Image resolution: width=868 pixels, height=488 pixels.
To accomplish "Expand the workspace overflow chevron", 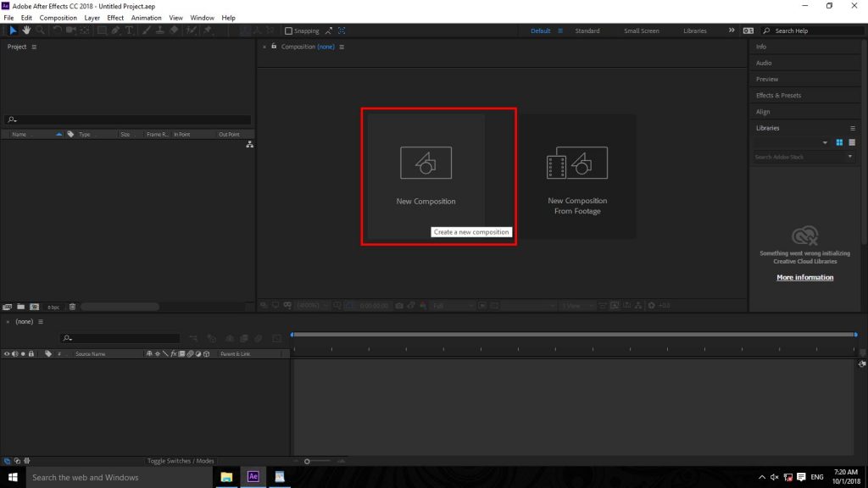I will 732,30.
